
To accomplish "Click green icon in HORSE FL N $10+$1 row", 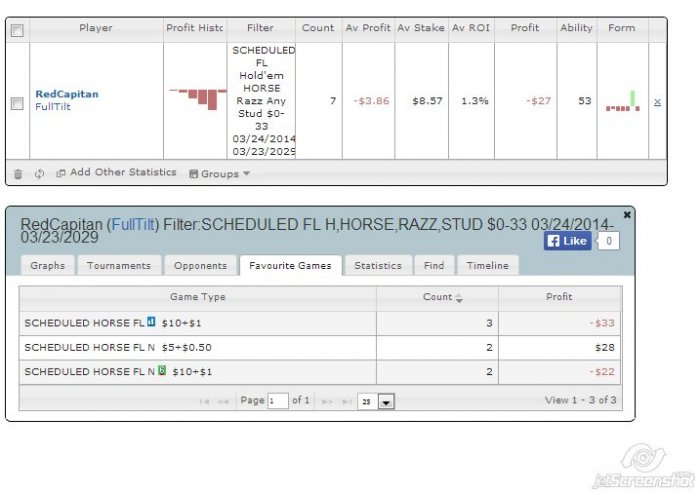I will tap(162, 370).
